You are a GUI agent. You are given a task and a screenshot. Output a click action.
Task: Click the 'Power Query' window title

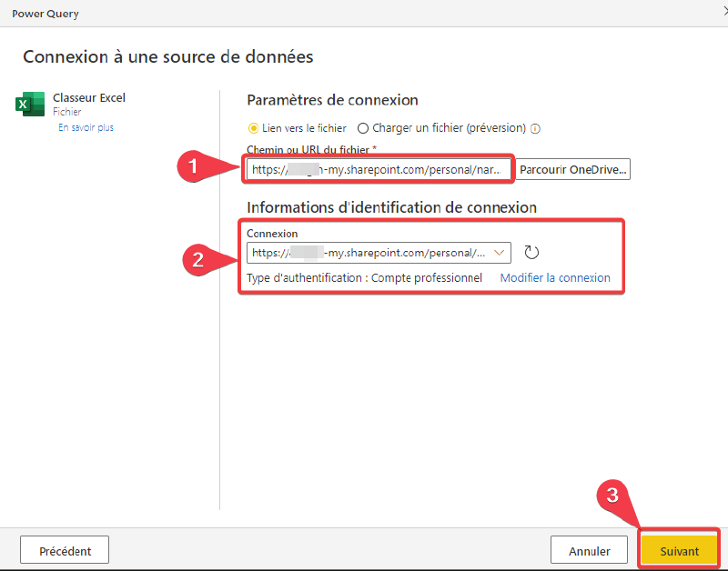click(45, 14)
